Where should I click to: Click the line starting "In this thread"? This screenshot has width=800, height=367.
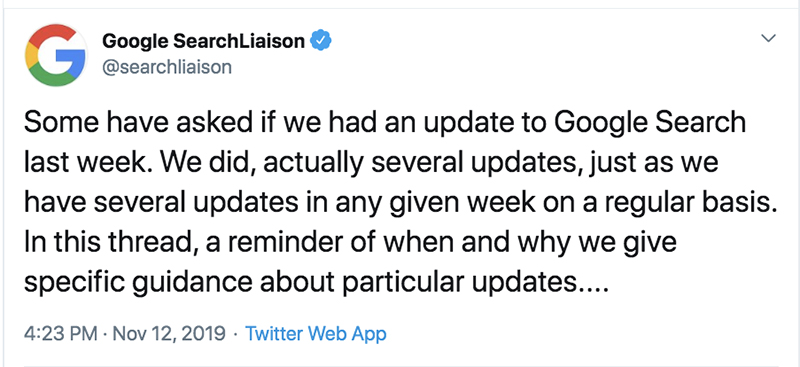[x=350, y=242]
